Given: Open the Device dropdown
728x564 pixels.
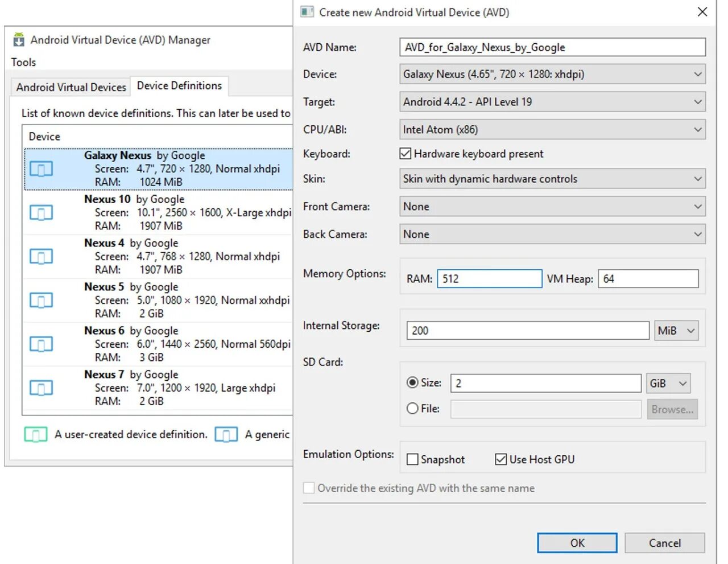Looking at the screenshot, I should [x=553, y=74].
